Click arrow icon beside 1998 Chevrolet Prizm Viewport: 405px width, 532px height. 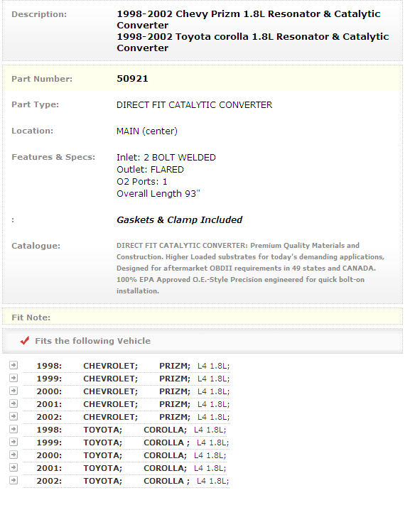point(13,365)
